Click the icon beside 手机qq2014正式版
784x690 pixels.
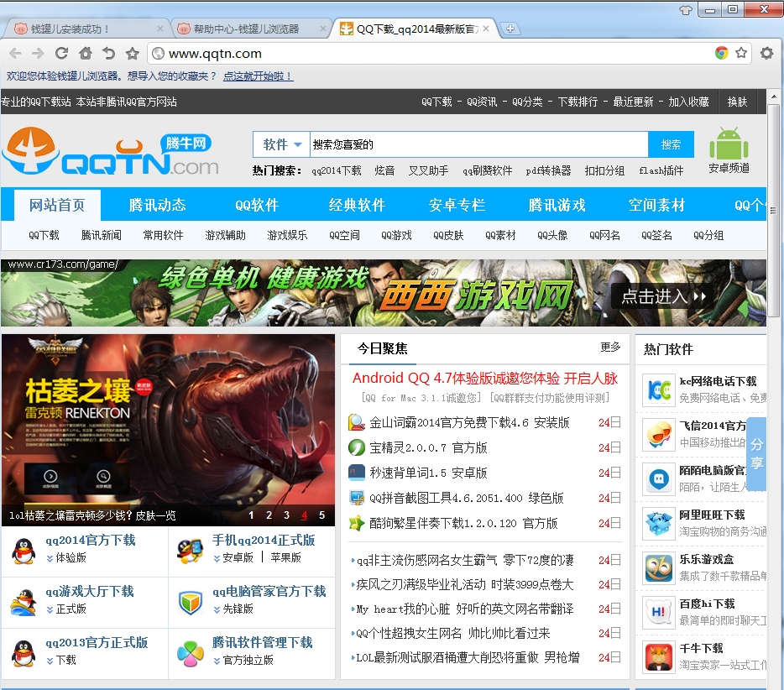[x=190, y=551]
